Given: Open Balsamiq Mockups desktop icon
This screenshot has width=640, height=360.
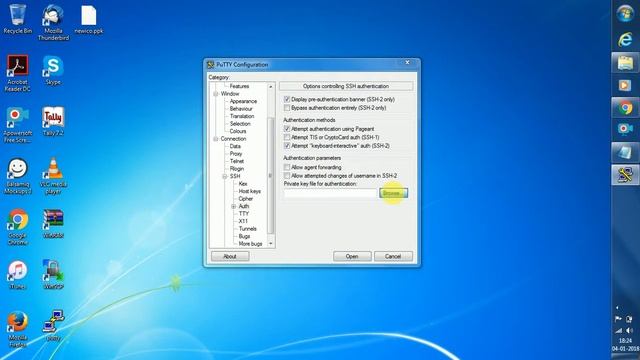Looking at the screenshot, I should click(18, 176).
